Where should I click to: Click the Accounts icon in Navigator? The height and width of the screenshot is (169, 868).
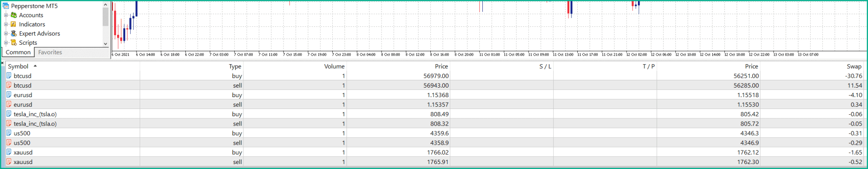[x=14, y=15]
